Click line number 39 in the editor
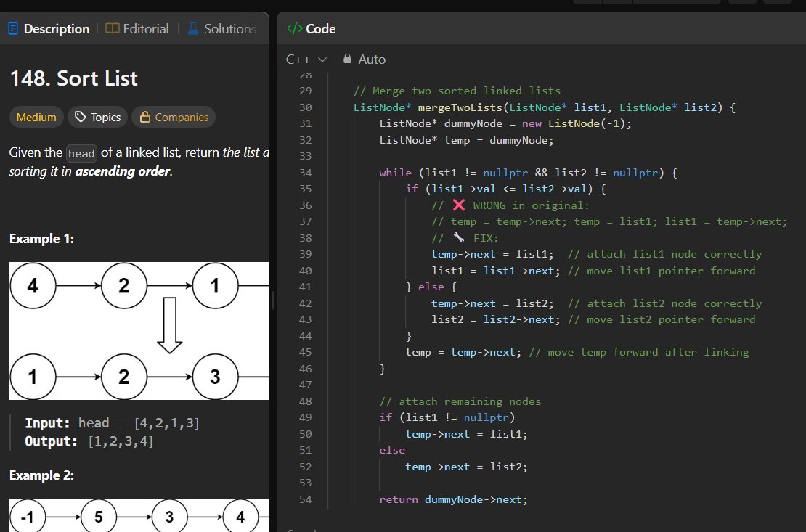This screenshot has height=532, width=806. coord(306,254)
